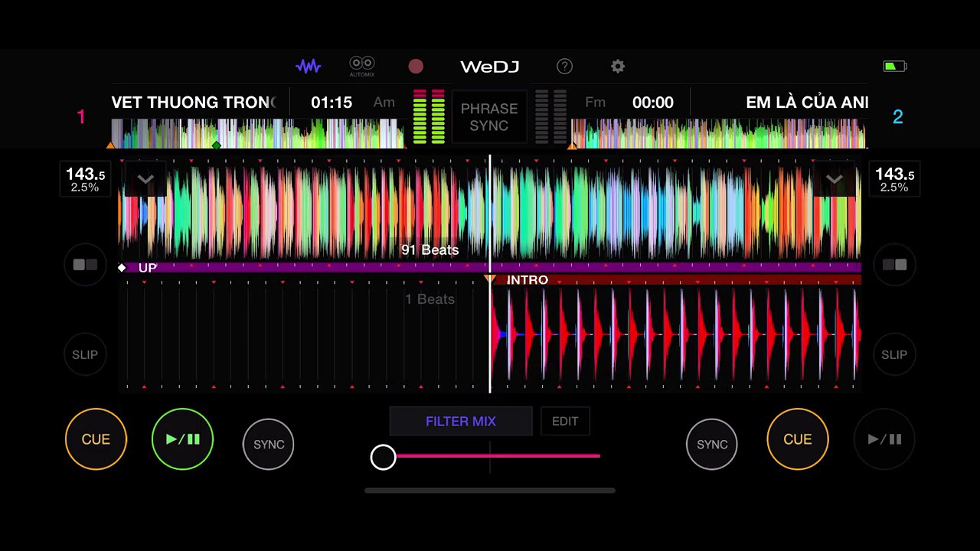This screenshot has width=980, height=551.
Task: Click the UP phrase marker
Action: (x=148, y=268)
